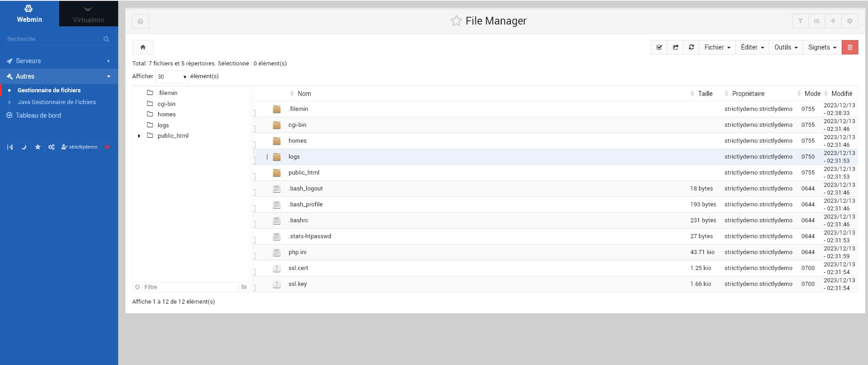
Task: Select homes in the folder tree
Action: (x=166, y=115)
